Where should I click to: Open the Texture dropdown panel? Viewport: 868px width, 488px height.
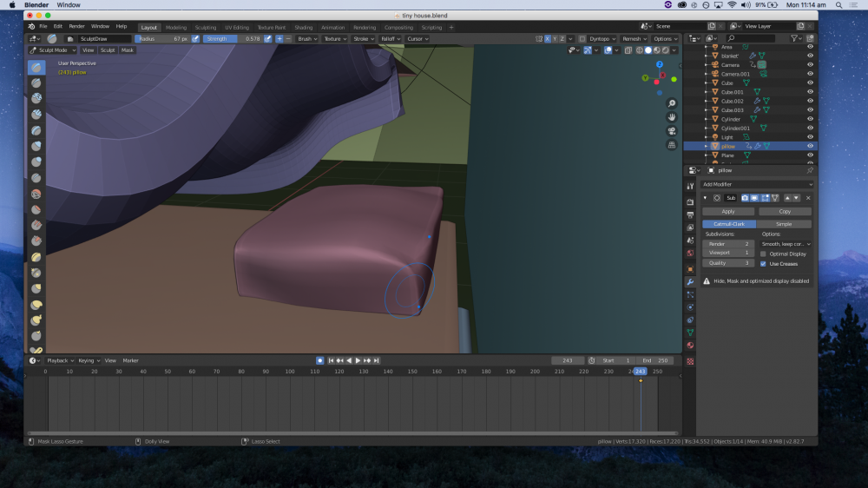(335, 39)
